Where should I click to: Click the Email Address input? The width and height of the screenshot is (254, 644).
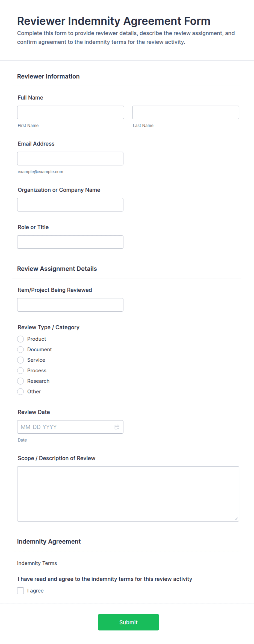tap(70, 158)
